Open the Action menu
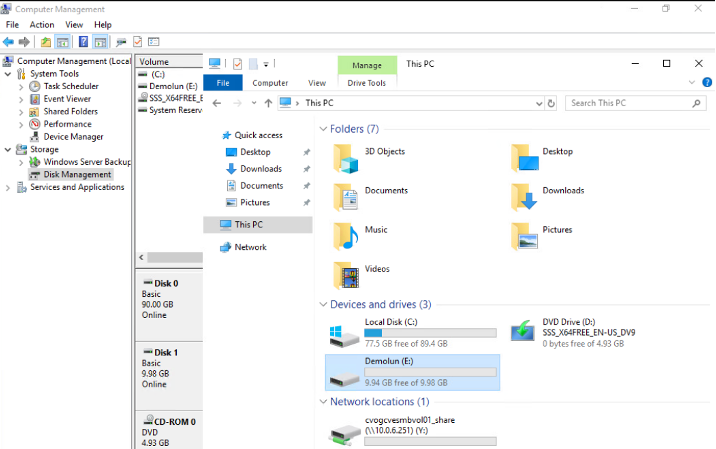This screenshot has width=716, height=449. click(x=42, y=25)
